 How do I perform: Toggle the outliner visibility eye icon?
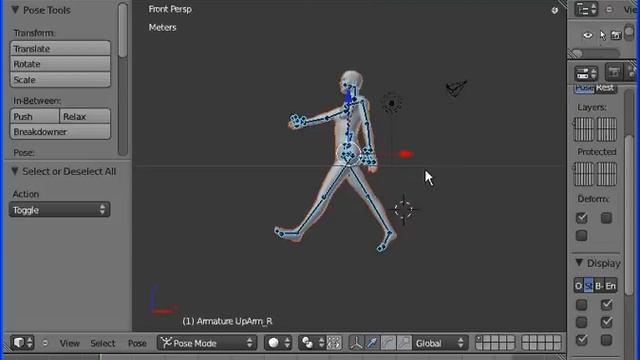588,36
